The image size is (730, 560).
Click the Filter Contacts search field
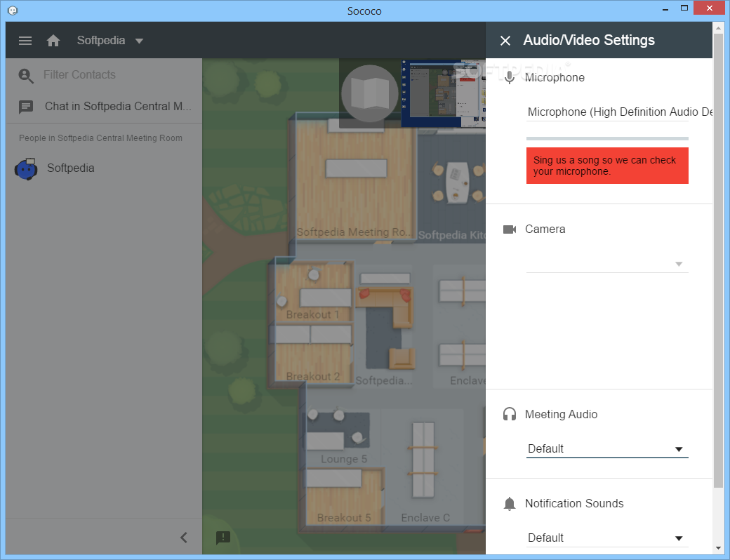pyautogui.click(x=79, y=74)
